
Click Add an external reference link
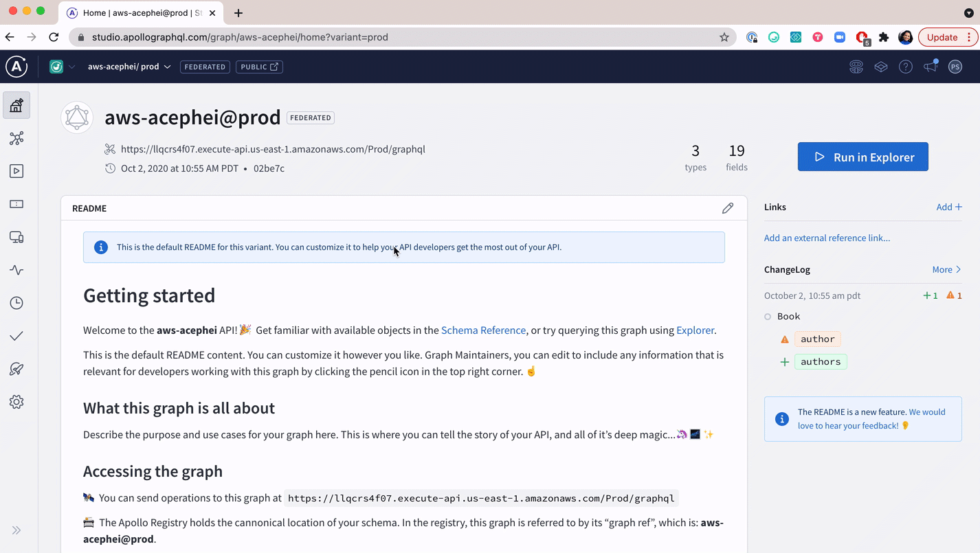827,238
